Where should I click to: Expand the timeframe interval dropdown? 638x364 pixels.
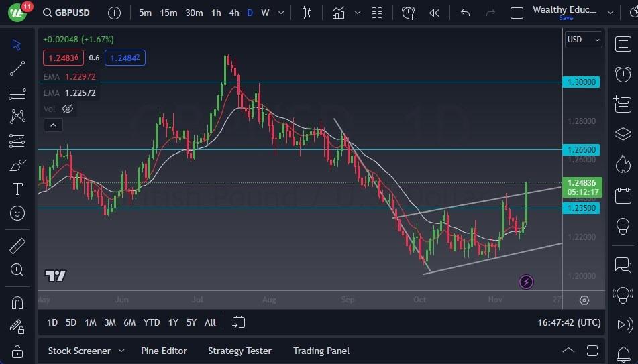click(281, 13)
